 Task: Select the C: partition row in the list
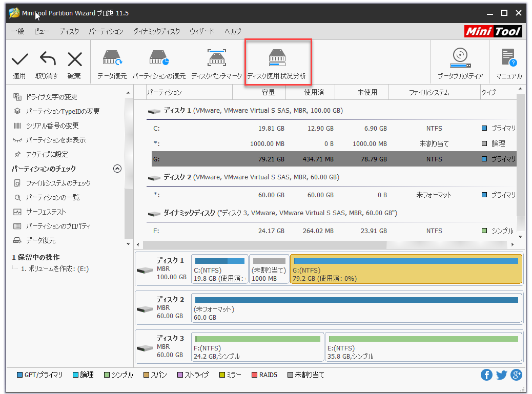coord(334,129)
